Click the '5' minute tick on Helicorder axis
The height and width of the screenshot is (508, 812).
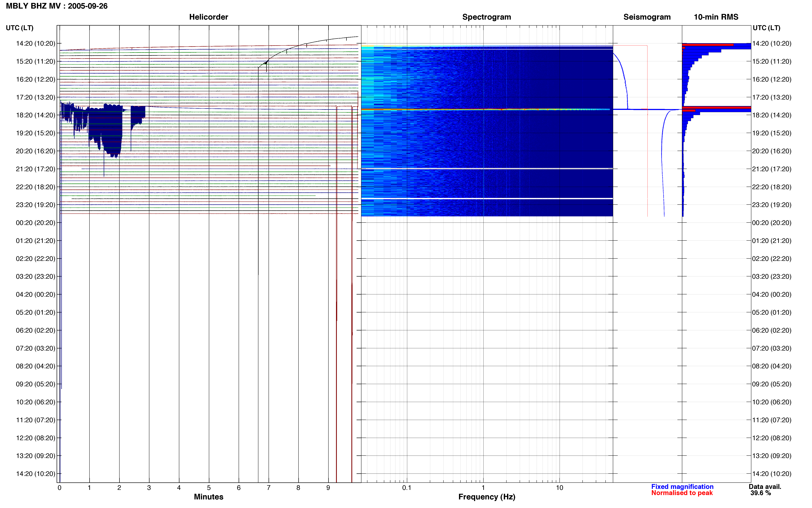209,488
